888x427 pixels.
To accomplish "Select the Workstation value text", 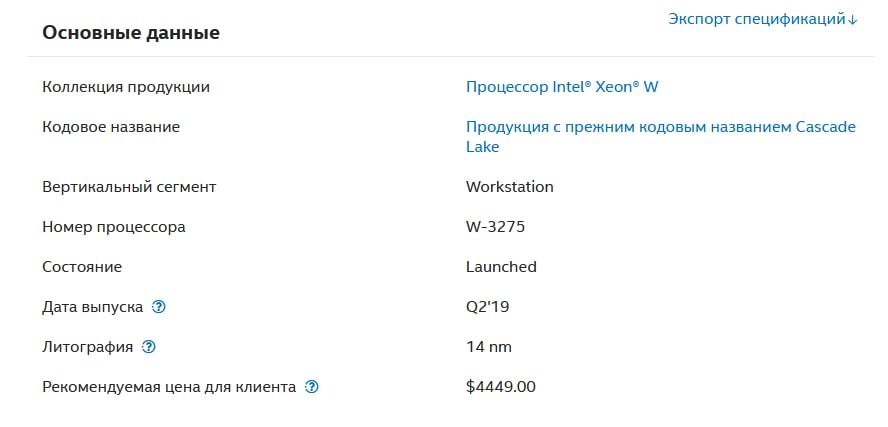I will pos(510,187).
